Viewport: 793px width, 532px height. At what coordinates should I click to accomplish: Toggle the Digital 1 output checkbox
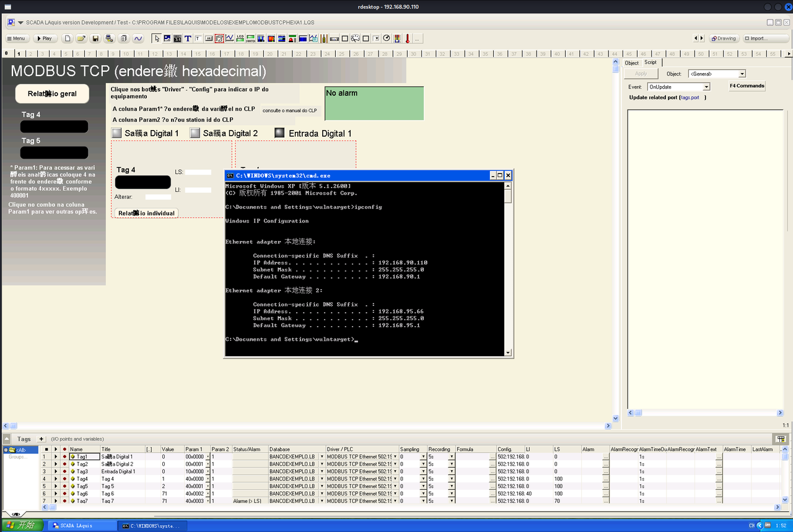[x=116, y=133]
